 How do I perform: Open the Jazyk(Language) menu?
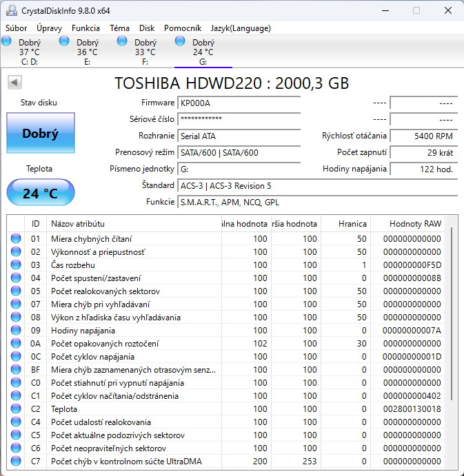(241, 28)
